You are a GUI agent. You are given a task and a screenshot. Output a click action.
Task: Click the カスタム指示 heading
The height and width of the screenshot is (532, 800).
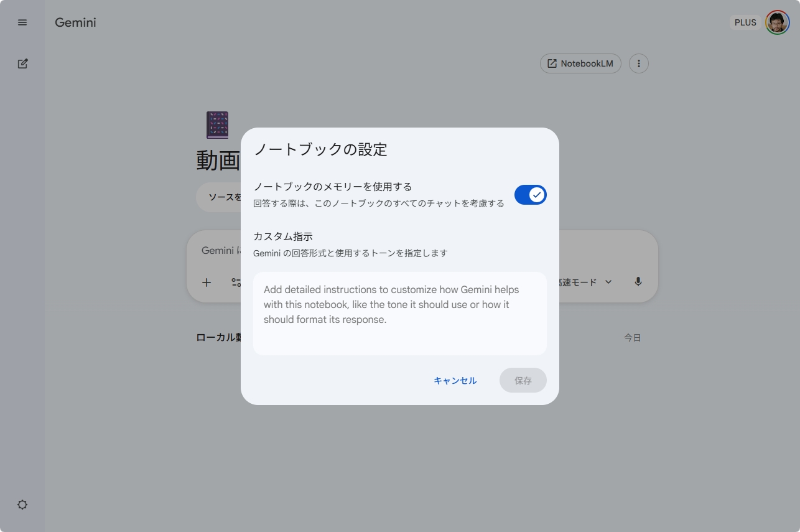tap(283, 236)
